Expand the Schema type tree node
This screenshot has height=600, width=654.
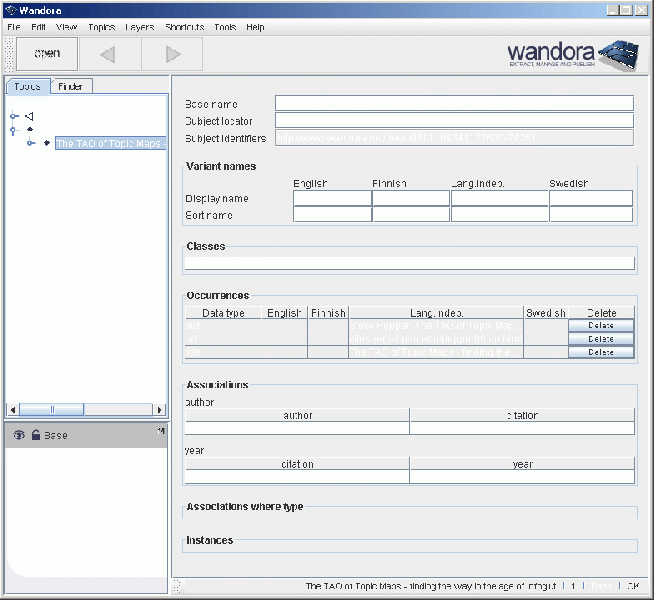pyautogui.click(x=14, y=117)
